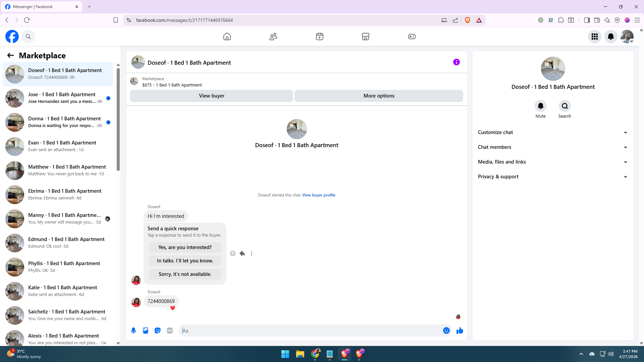Click View buyer button

(x=212, y=96)
